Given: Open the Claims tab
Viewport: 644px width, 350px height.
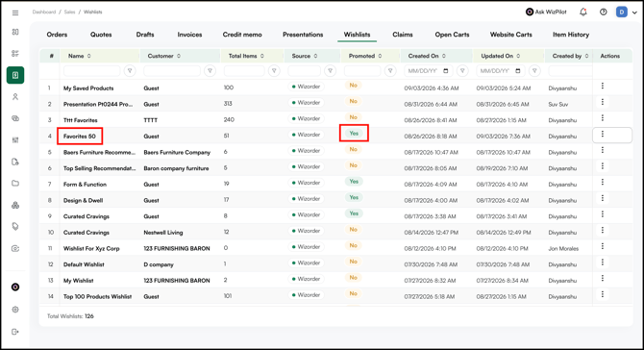Looking at the screenshot, I should coord(403,35).
